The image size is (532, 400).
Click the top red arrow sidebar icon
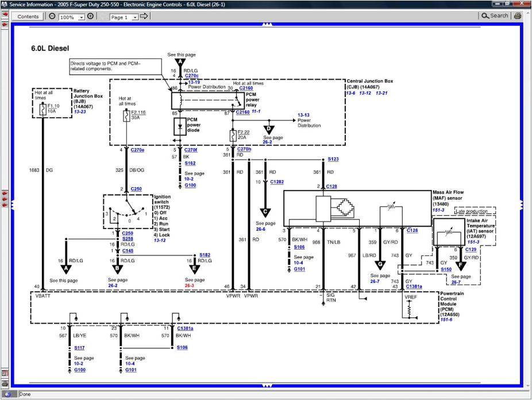pyautogui.click(x=5, y=15)
